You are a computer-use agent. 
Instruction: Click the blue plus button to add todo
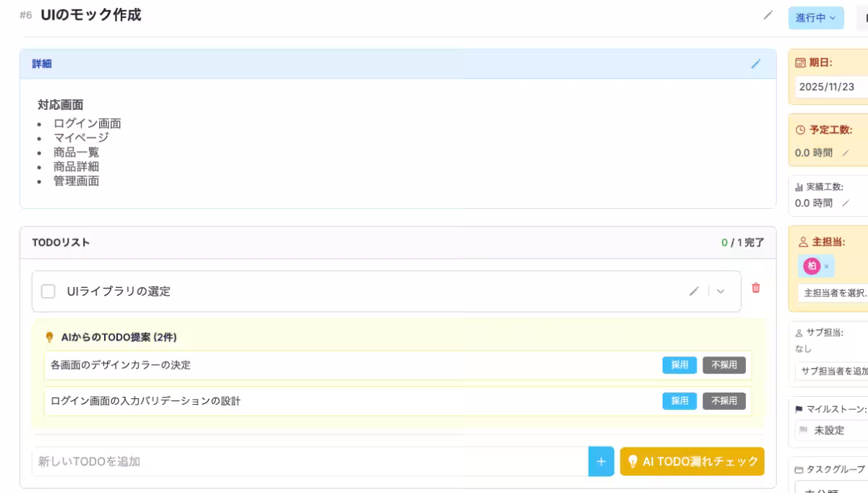(x=601, y=461)
